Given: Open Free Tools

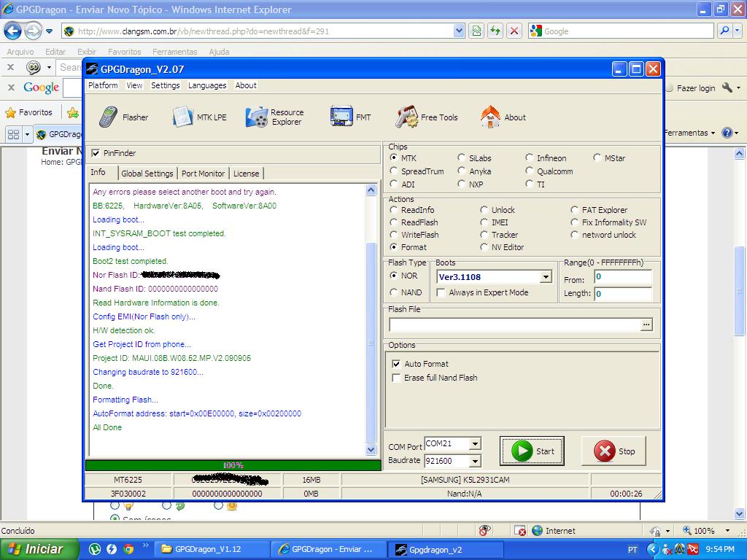Looking at the screenshot, I should [426, 117].
